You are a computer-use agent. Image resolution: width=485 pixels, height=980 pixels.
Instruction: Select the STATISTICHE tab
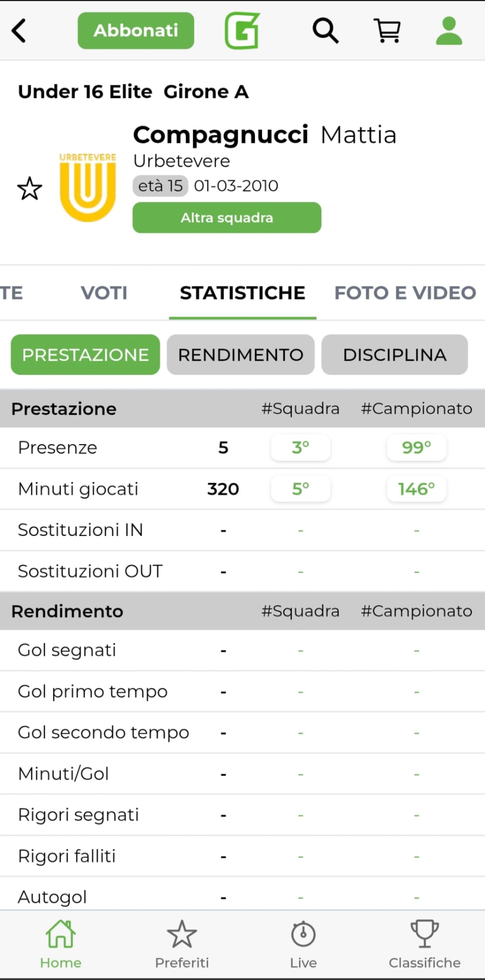coord(242,293)
